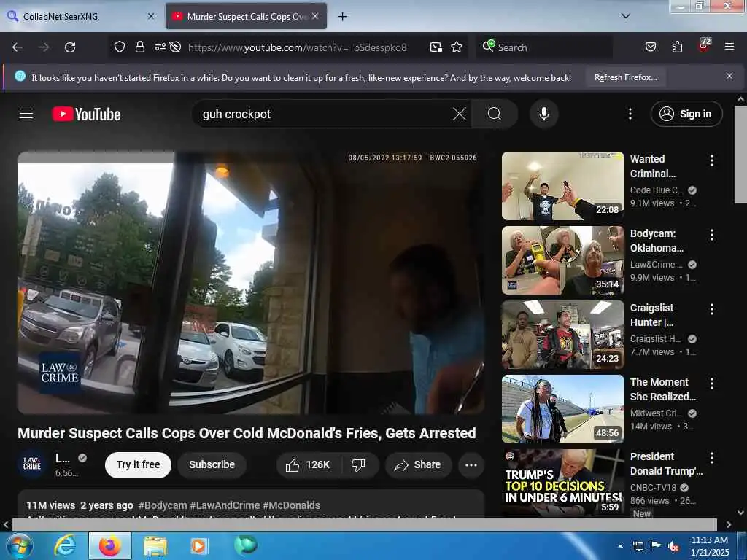Open options for President Donald Trump video

[x=712, y=458]
